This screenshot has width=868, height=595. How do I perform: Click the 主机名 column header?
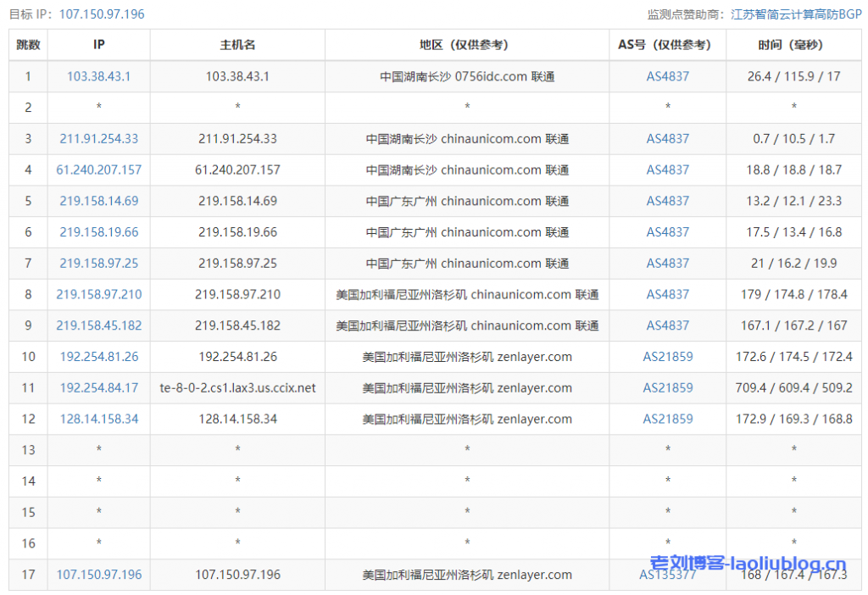pyautogui.click(x=237, y=45)
